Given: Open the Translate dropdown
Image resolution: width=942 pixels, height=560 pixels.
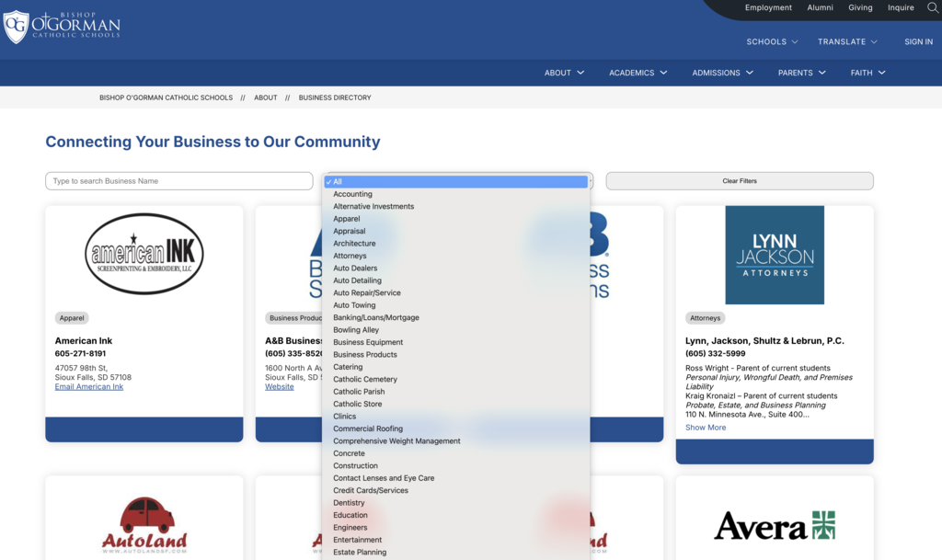Looking at the screenshot, I should pyautogui.click(x=847, y=41).
